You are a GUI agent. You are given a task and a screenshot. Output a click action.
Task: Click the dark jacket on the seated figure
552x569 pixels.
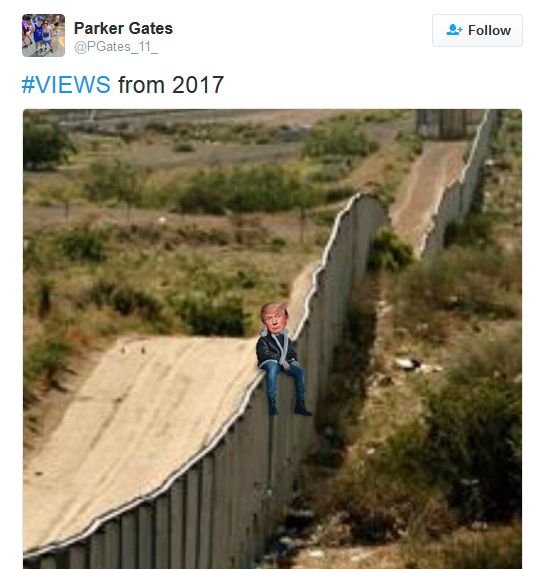click(275, 349)
